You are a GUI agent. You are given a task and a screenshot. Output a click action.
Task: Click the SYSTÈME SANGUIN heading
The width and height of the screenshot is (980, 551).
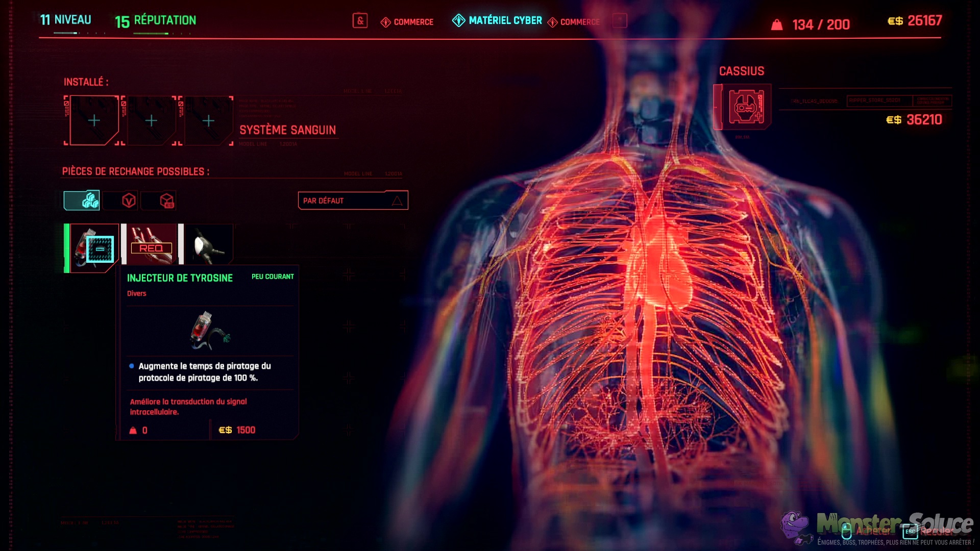pyautogui.click(x=288, y=130)
